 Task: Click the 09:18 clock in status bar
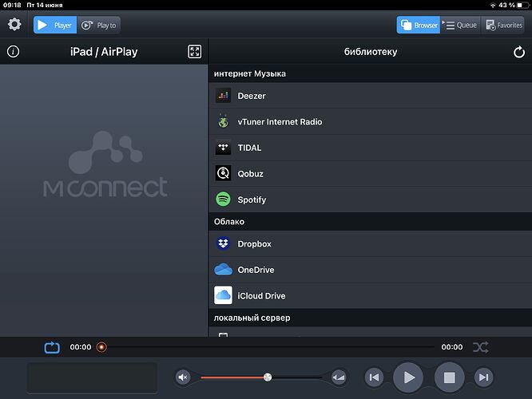[12, 5]
